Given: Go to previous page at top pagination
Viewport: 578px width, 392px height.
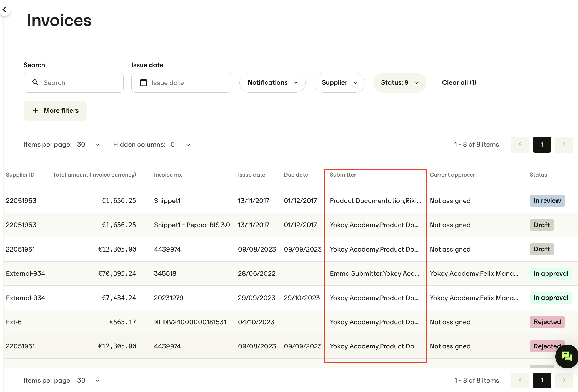Looking at the screenshot, I should pos(520,144).
